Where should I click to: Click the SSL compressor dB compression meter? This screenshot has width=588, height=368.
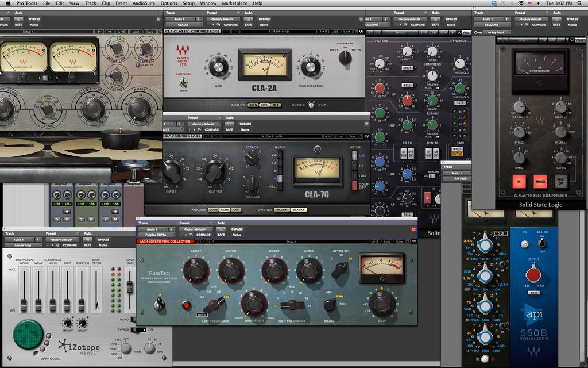point(540,64)
